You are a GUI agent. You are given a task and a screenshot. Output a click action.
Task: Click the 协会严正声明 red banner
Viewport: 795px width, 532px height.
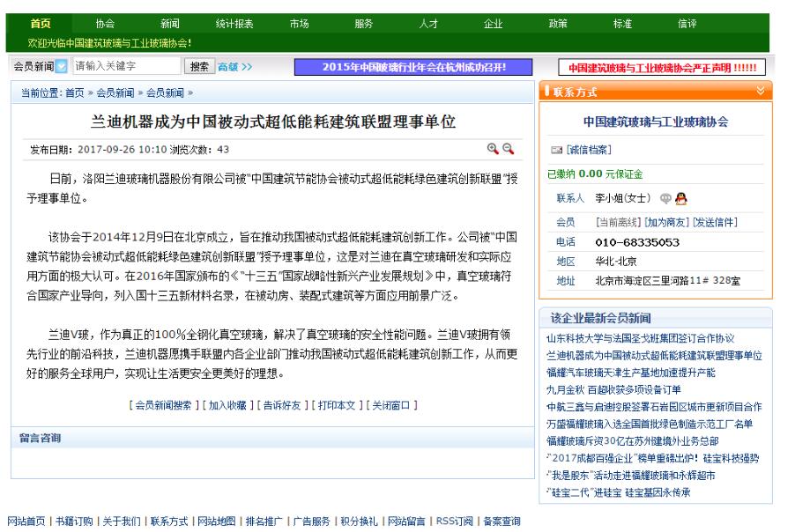[662, 68]
